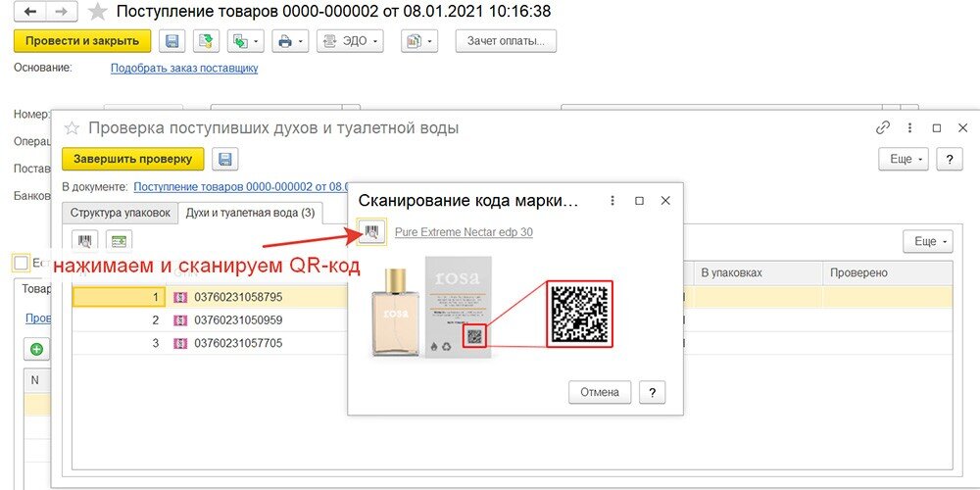Select the Духи и туалетная вода (3) tab

point(250,213)
